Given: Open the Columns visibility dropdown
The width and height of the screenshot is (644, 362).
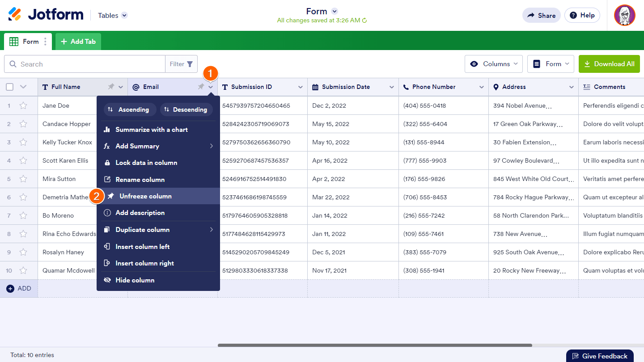Looking at the screenshot, I should [x=493, y=64].
